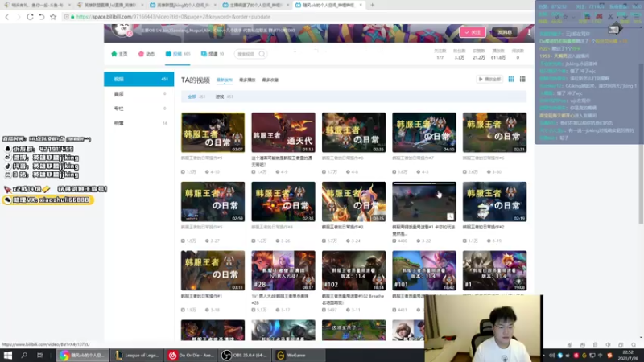644x362 pixels.
Task: Open the 投稿 submissions tab
Action: (x=178, y=54)
